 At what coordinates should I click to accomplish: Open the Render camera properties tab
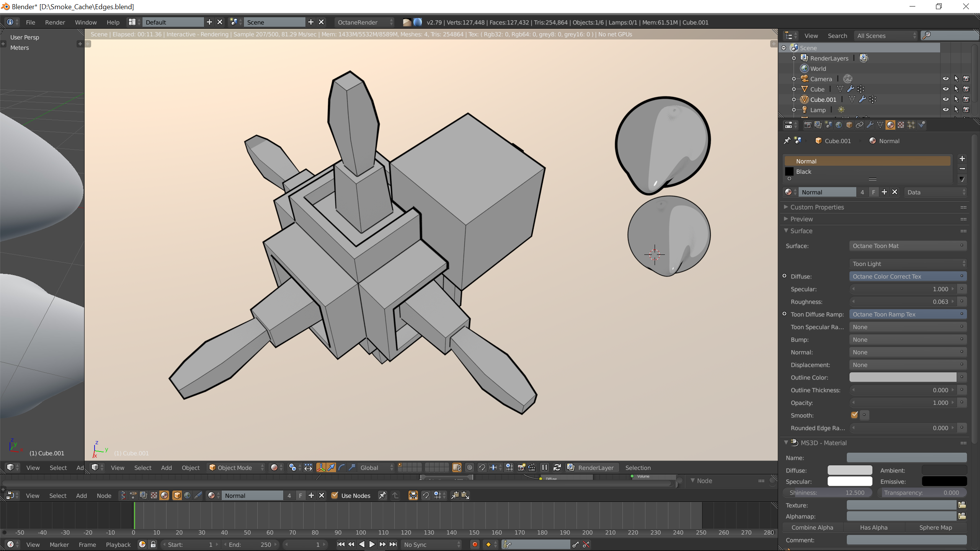[808, 125]
